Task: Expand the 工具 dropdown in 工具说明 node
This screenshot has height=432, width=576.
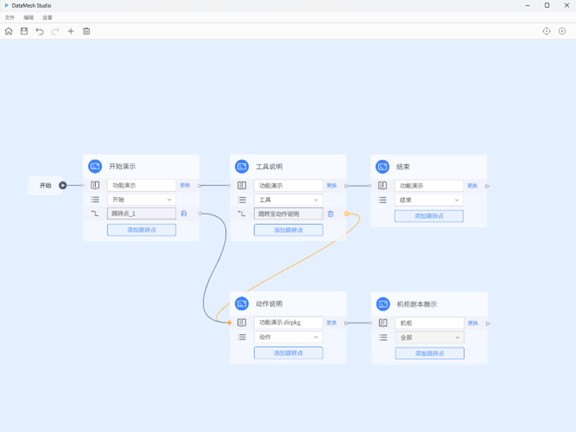Action: click(x=288, y=200)
